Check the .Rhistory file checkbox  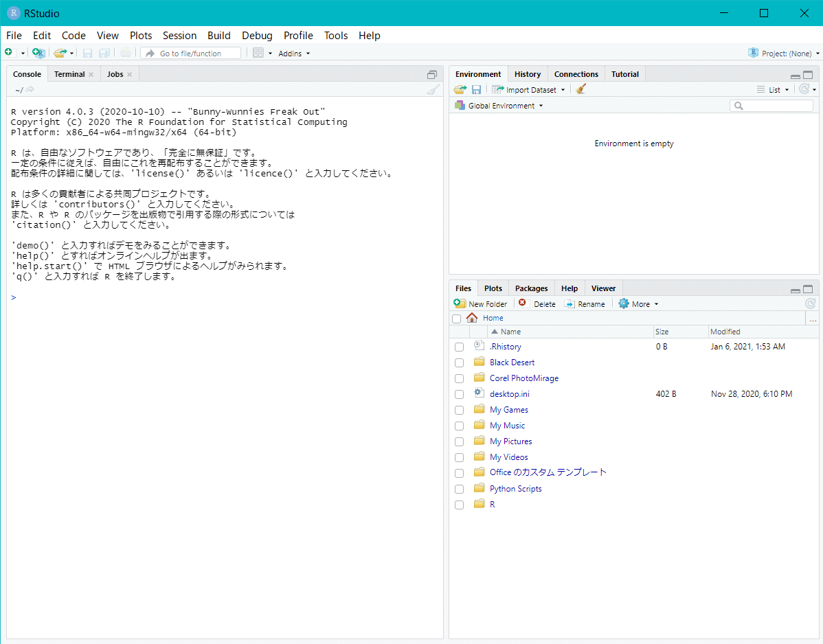460,347
